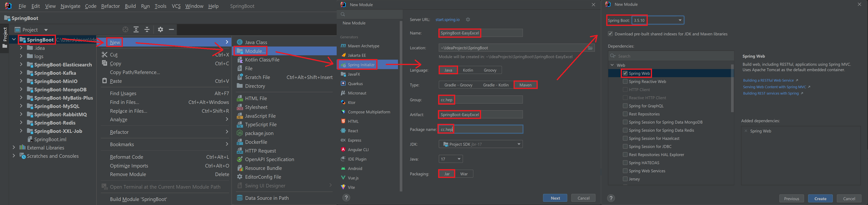Click the Server URL settings gear icon
This screenshot has height=205, width=868.
click(468, 19)
